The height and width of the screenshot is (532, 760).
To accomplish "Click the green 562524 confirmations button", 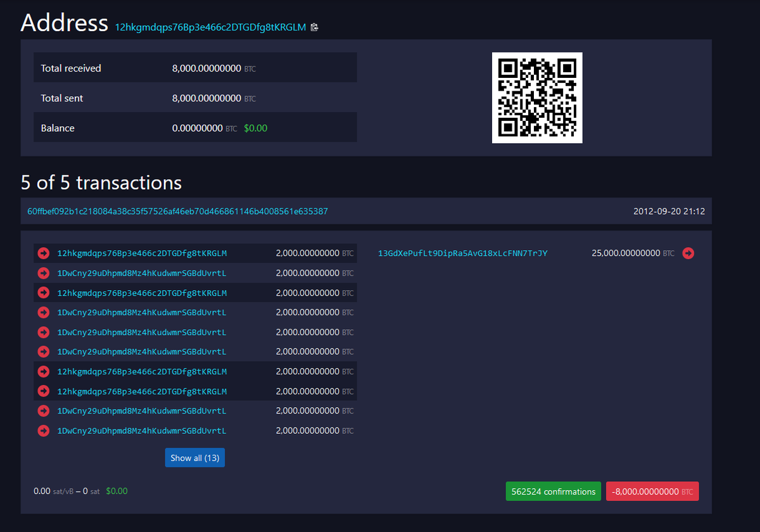I will (x=554, y=491).
